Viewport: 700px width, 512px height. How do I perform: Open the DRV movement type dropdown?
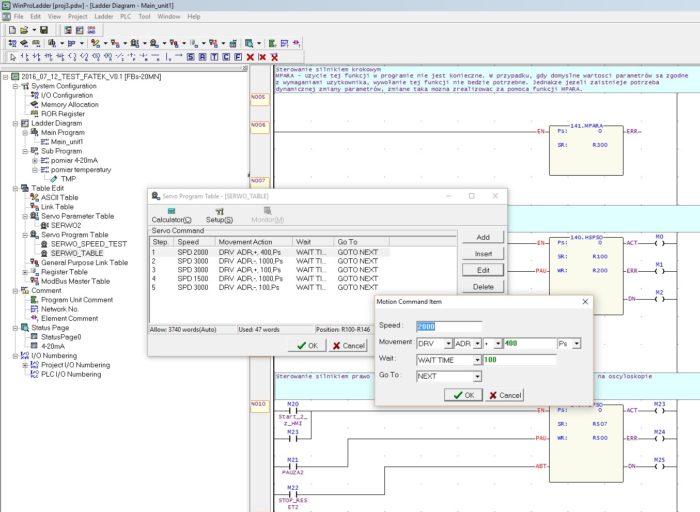[448, 344]
